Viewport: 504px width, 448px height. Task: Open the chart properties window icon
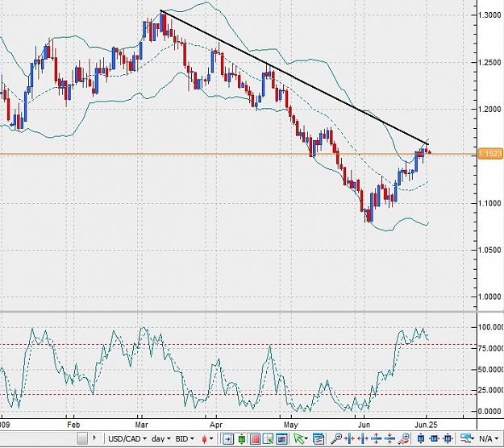coord(319,438)
